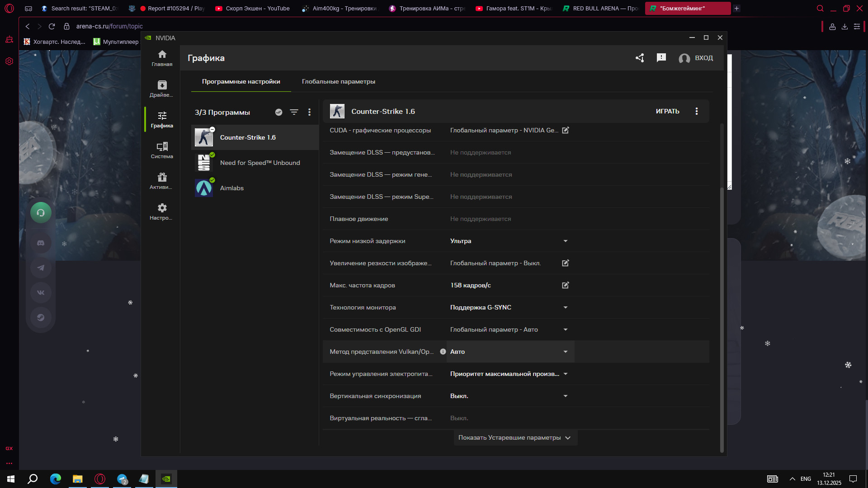Viewport: 868px width, 488px height.
Task: Toggle the optimize-all checkmark next to Programs
Action: coord(279,112)
